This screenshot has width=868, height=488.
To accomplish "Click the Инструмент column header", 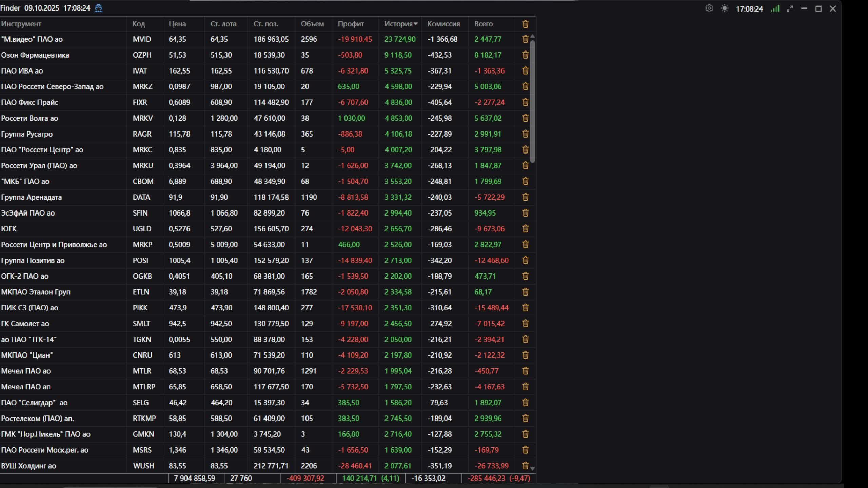I will point(21,24).
